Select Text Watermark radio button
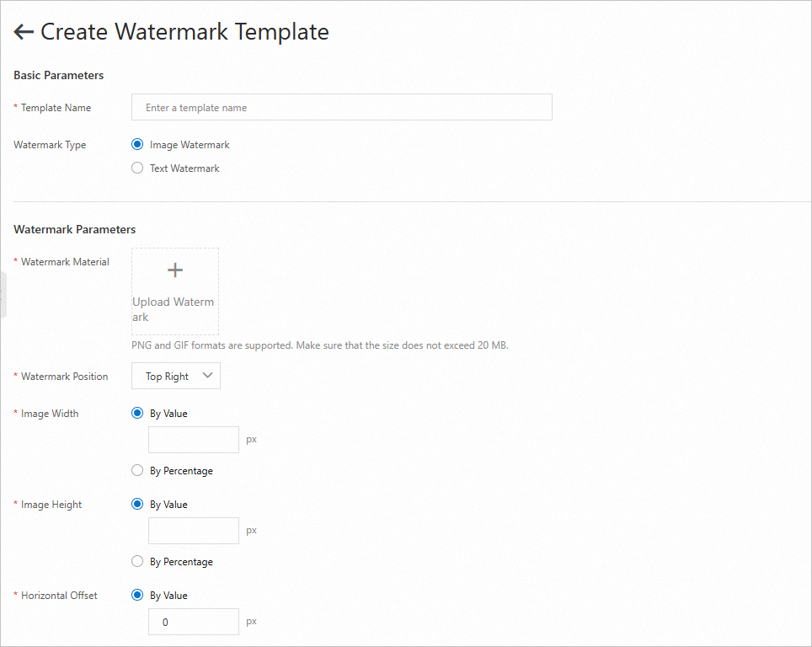The height and width of the screenshot is (647, 812). (137, 168)
